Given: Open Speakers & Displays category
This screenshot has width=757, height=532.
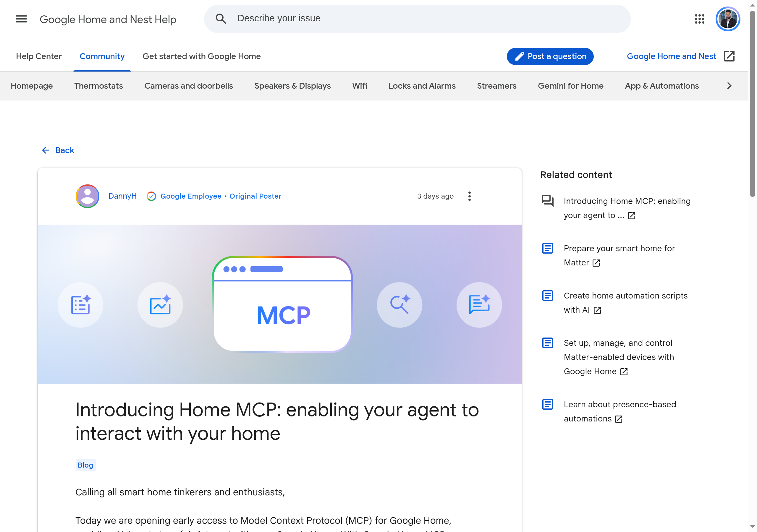Looking at the screenshot, I should pos(292,86).
